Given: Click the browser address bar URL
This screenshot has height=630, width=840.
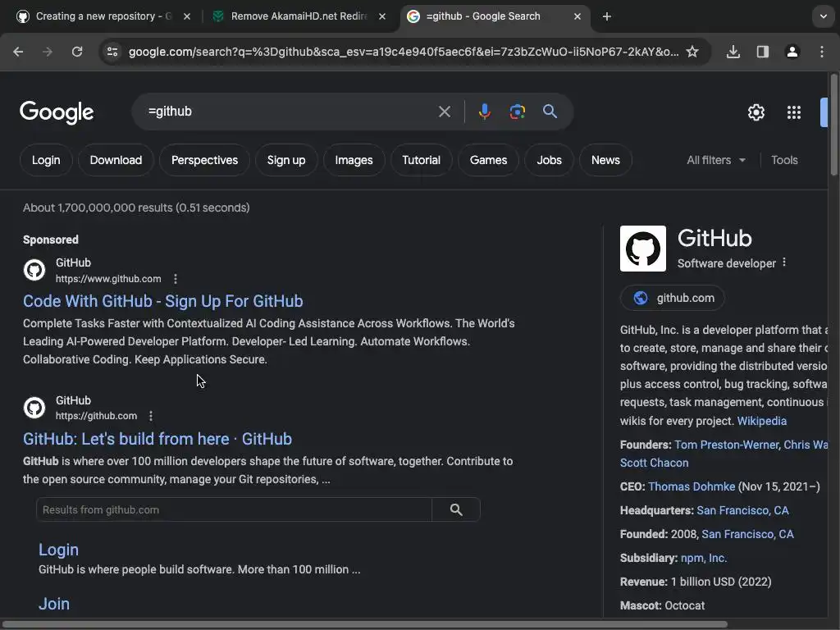Looking at the screenshot, I should [x=404, y=52].
